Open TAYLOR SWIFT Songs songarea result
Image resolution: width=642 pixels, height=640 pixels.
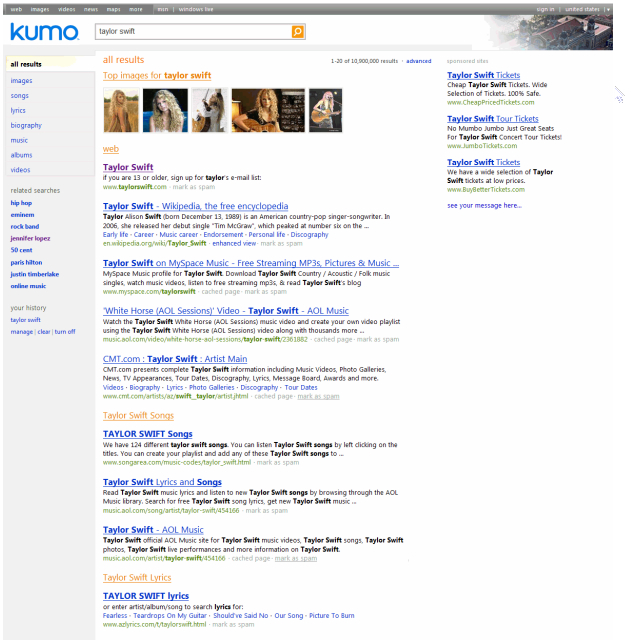pyautogui.click(x=147, y=434)
